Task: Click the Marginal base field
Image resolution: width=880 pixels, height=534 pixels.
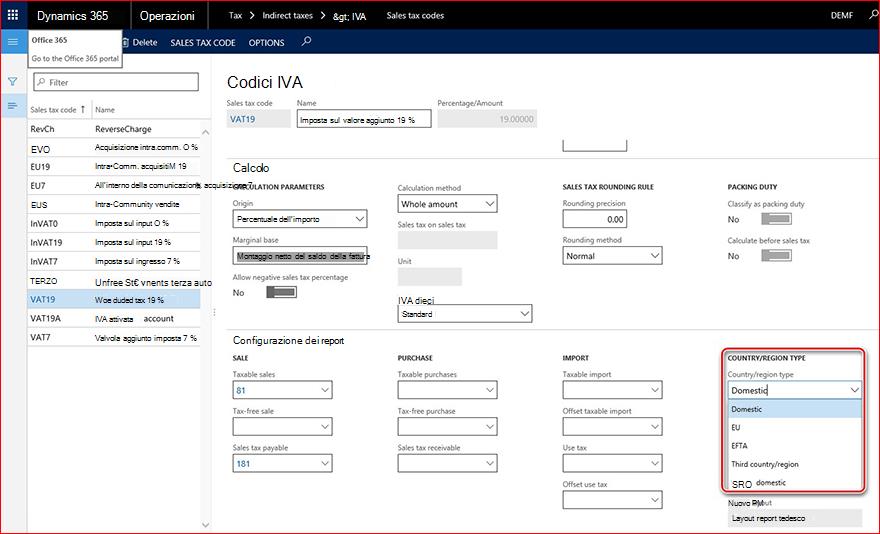Action: (300, 255)
